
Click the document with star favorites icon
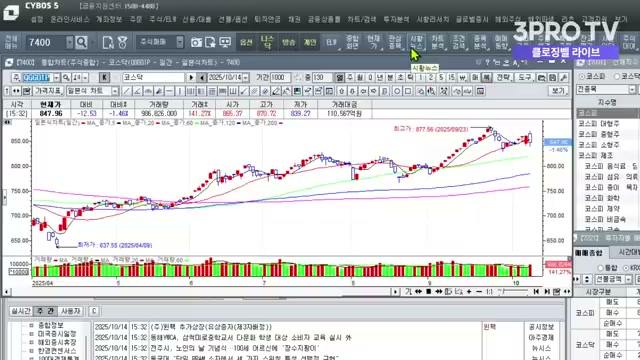(x=211, y=42)
